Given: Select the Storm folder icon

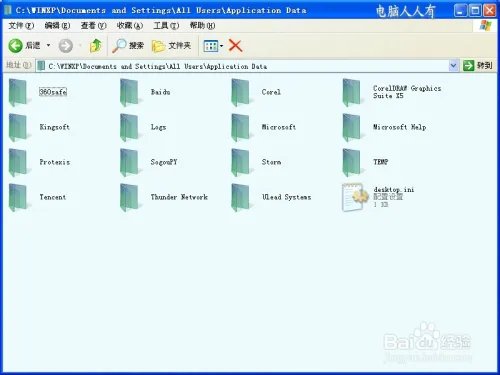Looking at the screenshot, I should 241,162.
